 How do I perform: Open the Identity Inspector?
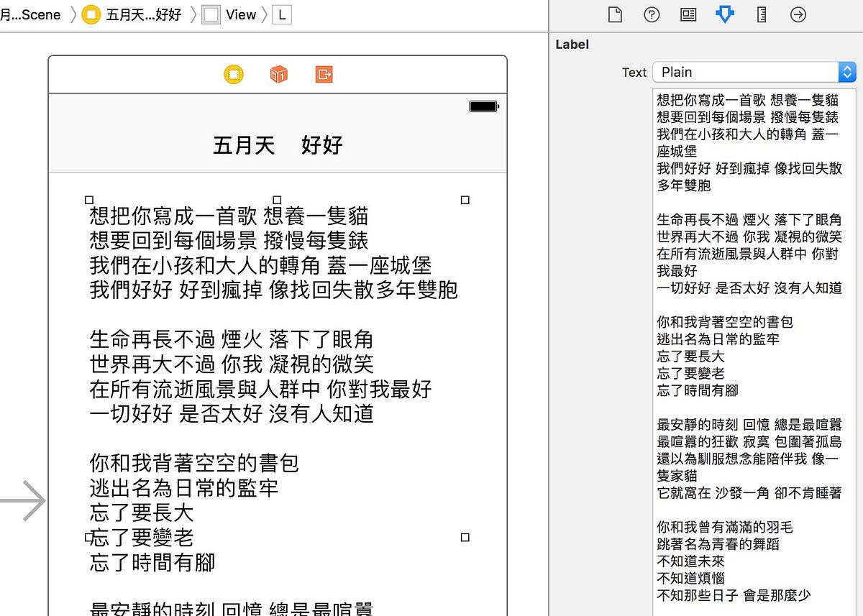[688, 14]
